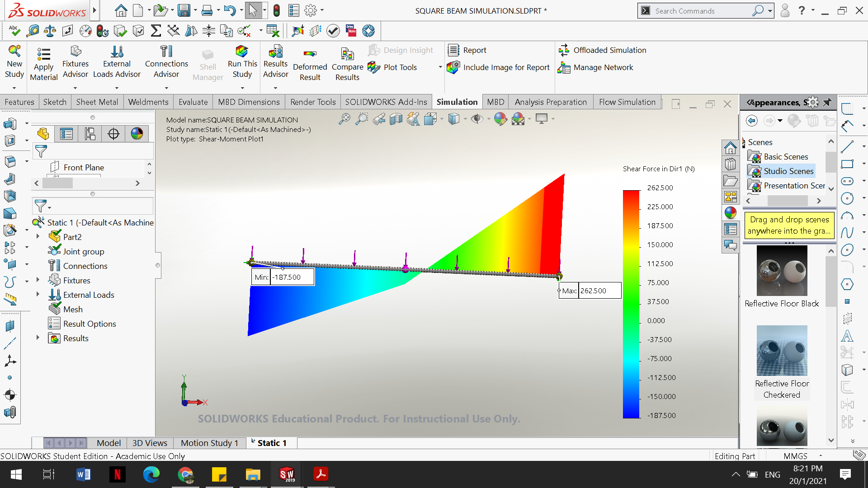
Task: Click the Plot Tools button
Action: 393,67
